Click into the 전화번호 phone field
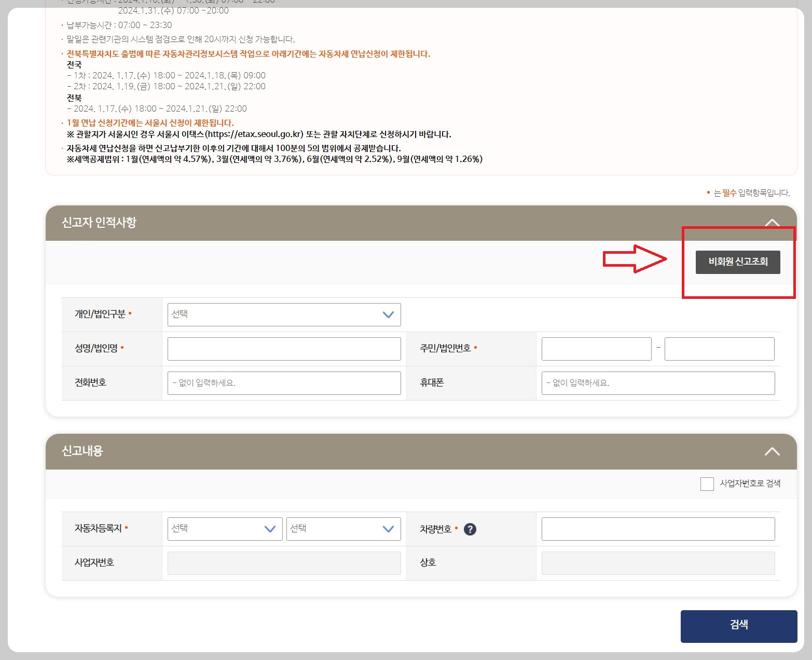812x660 pixels. (x=283, y=383)
